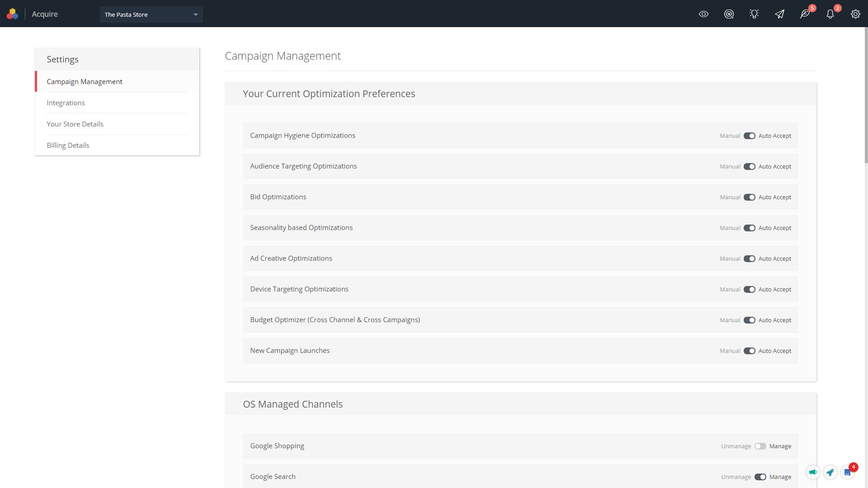Select Billing Details in settings menu
Image resolution: width=868 pixels, height=488 pixels.
pos(117,145)
